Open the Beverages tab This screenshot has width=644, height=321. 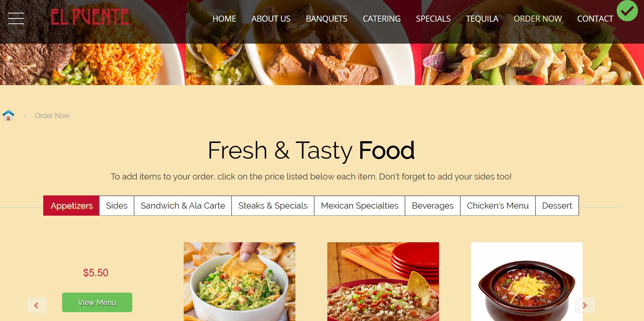pyautogui.click(x=433, y=205)
